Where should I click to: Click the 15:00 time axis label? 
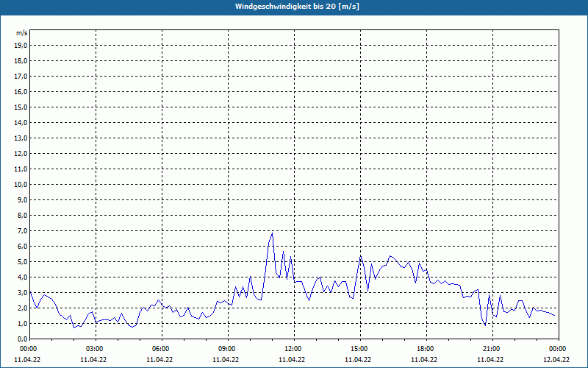click(360, 349)
